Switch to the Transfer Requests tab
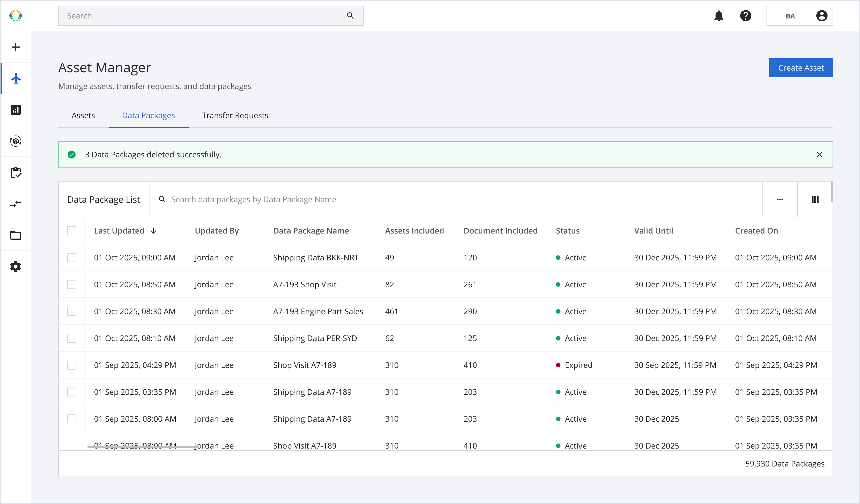 coord(235,115)
